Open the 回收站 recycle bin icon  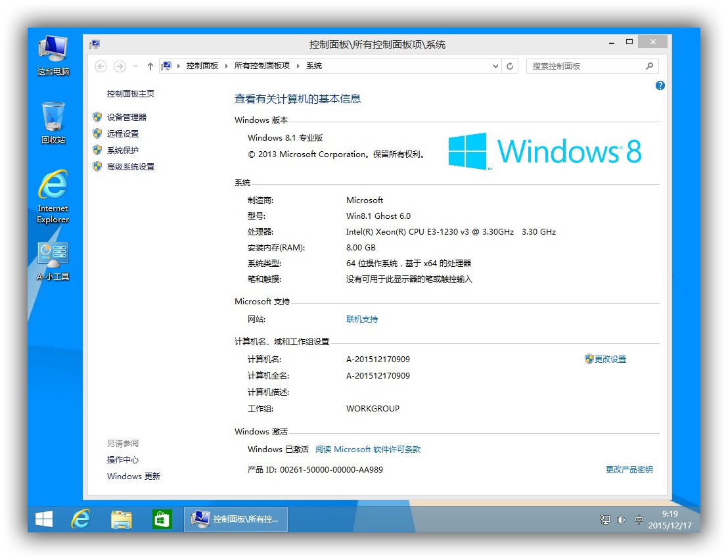tap(53, 123)
